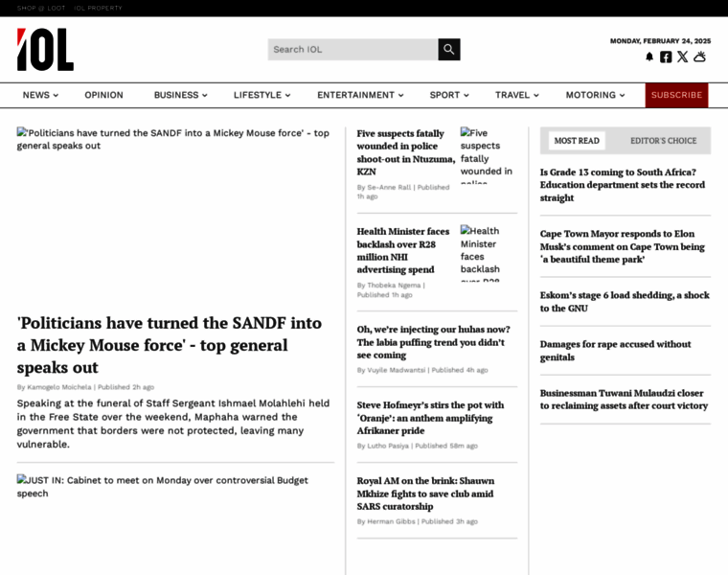This screenshot has height=575, width=728.
Task: Click Health Minister story thumbnail
Action: (x=489, y=253)
